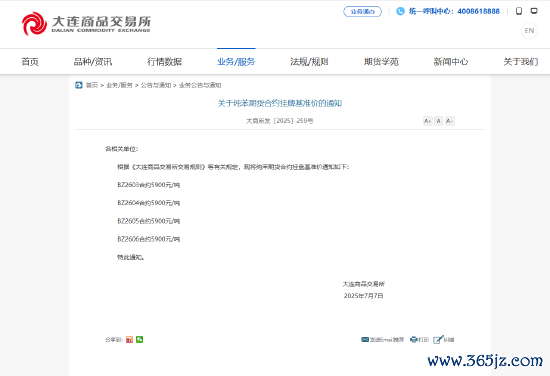The image size is (550, 376).
Task: Open the 新闻中心 navigation menu
Action: point(451,62)
